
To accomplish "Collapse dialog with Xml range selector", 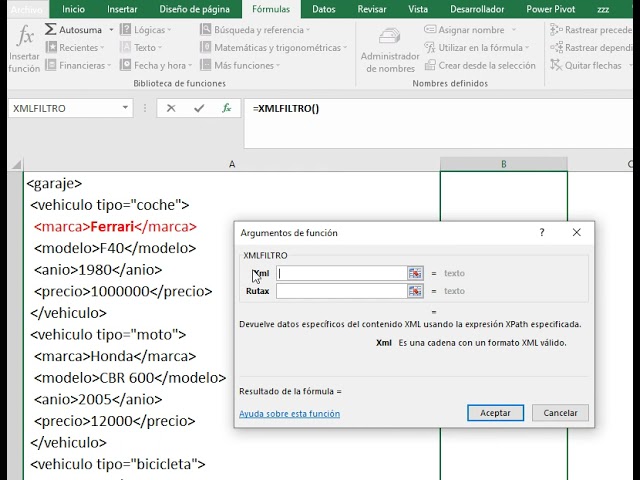I will coord(415,273).
